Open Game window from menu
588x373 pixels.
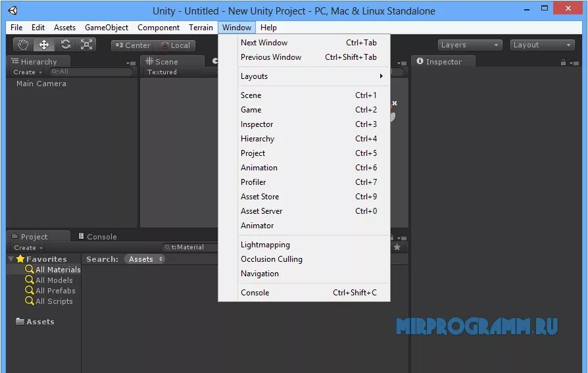[x=304, y=110]
